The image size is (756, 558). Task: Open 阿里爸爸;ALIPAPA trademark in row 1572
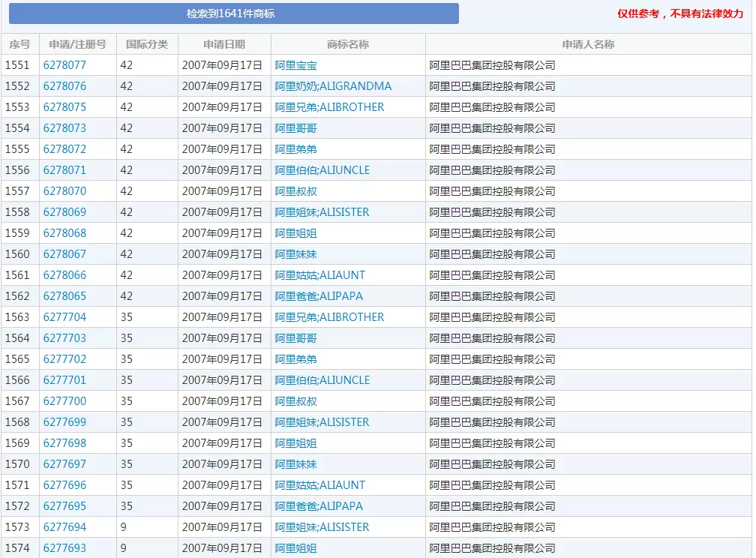pyautogui.click(x=319, y=506)
